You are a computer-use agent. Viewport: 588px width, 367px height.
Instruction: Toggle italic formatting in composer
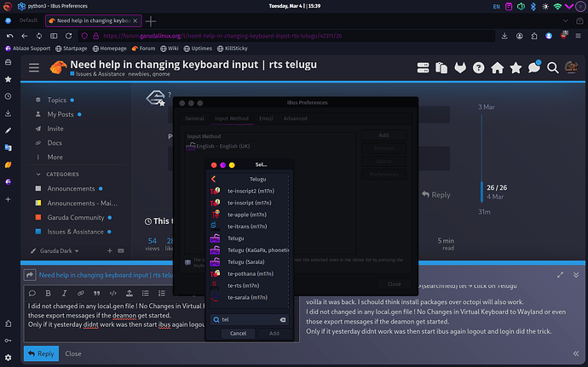[x=64, y=293]
